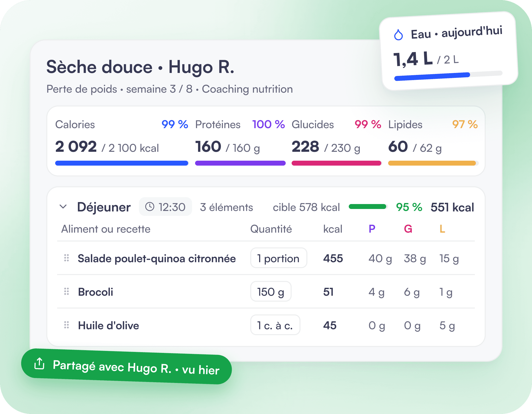
Task: Click the orange L column header
Action: 442,229
